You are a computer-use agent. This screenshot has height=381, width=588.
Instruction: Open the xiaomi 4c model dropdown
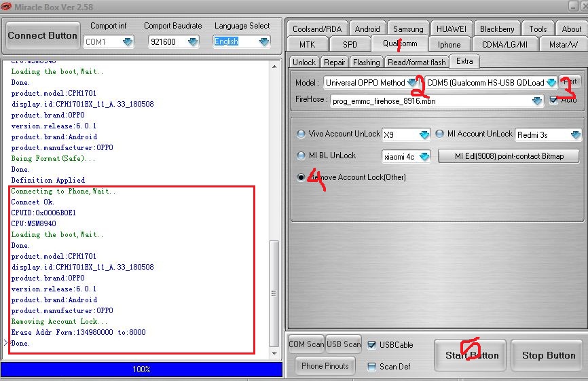pyautogui.click(x=424, y=156)
